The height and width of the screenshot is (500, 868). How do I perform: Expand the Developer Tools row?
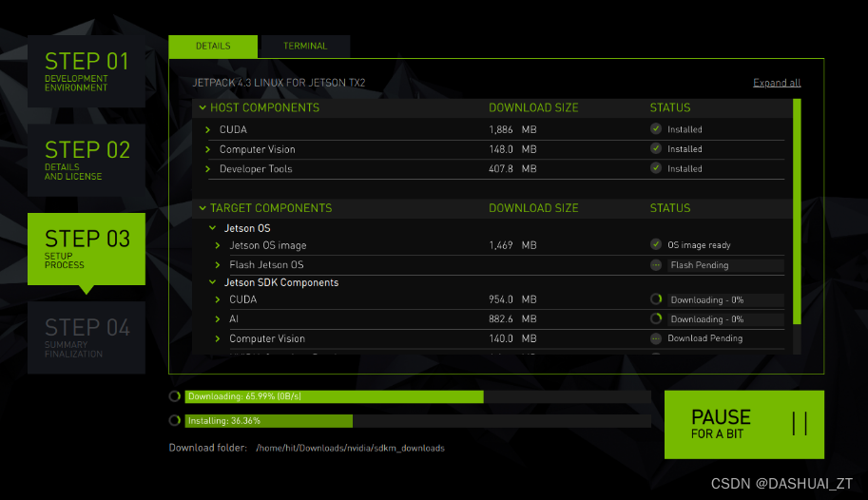coord(208,169)
